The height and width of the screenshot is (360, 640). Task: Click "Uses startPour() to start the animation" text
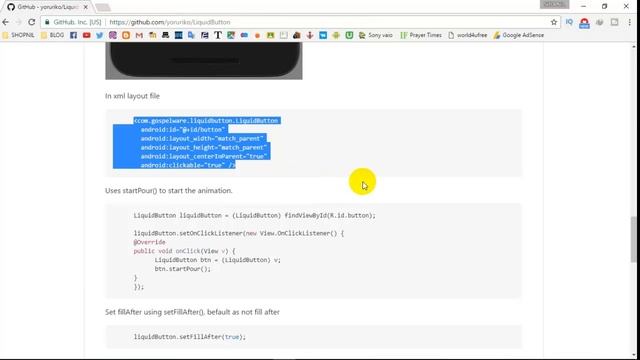point(169,191)
